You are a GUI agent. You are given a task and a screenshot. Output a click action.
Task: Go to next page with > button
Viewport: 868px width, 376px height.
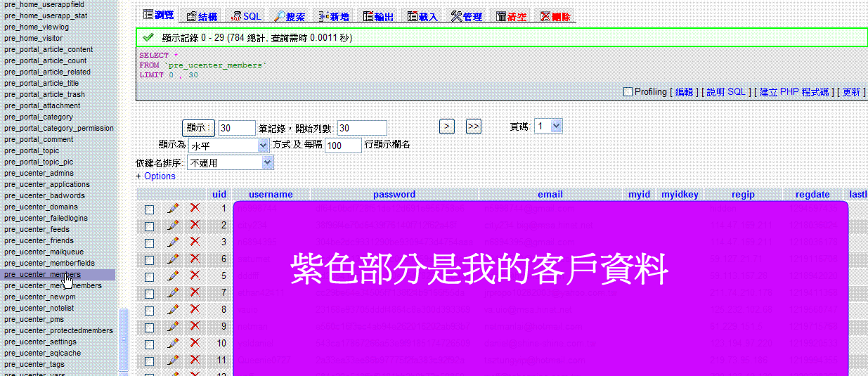tap(447, 127)
